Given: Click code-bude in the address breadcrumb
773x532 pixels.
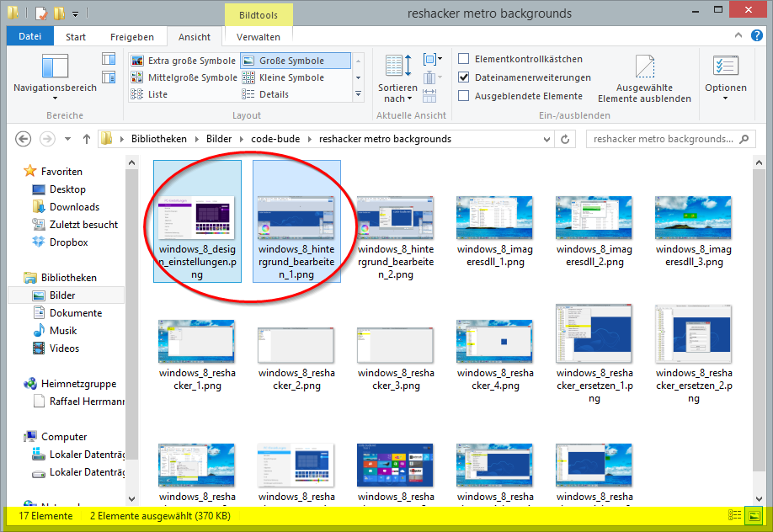Looking at the screenshot, I should [x=275, y=139].
